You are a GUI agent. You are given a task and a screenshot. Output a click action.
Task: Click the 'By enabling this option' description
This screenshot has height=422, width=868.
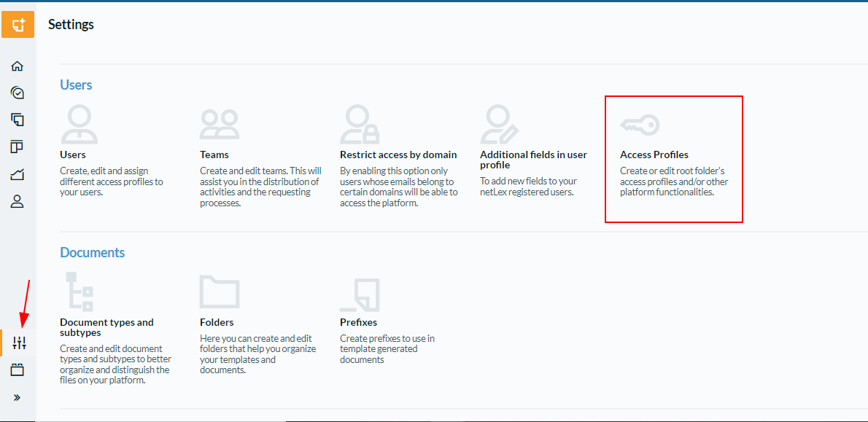click(x=399, y=187)
